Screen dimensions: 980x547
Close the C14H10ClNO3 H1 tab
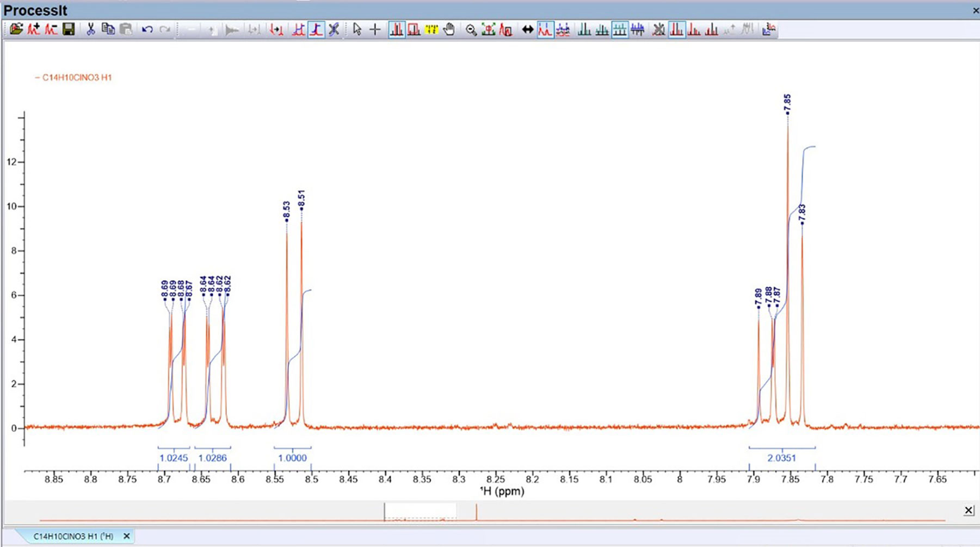pos(126,536)
